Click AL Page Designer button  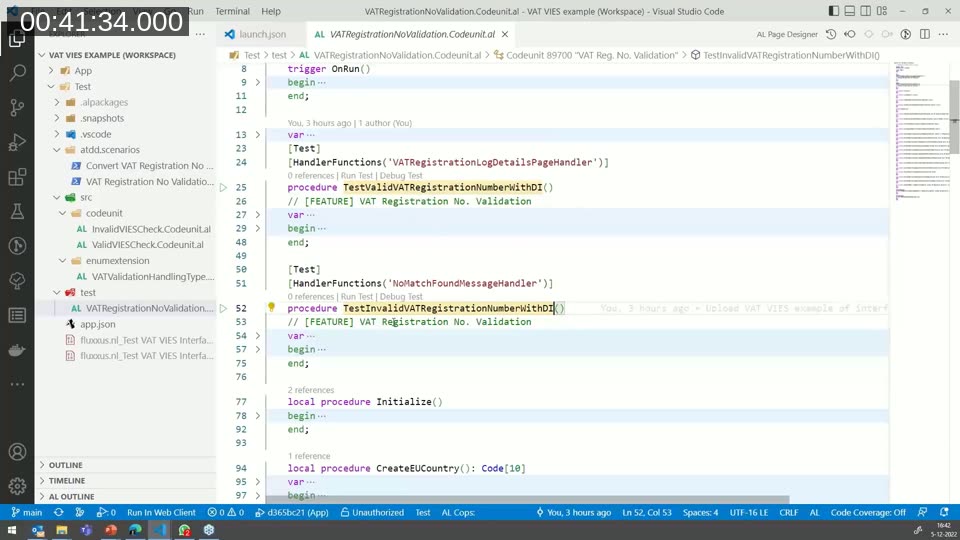click(x=787, y=34)
